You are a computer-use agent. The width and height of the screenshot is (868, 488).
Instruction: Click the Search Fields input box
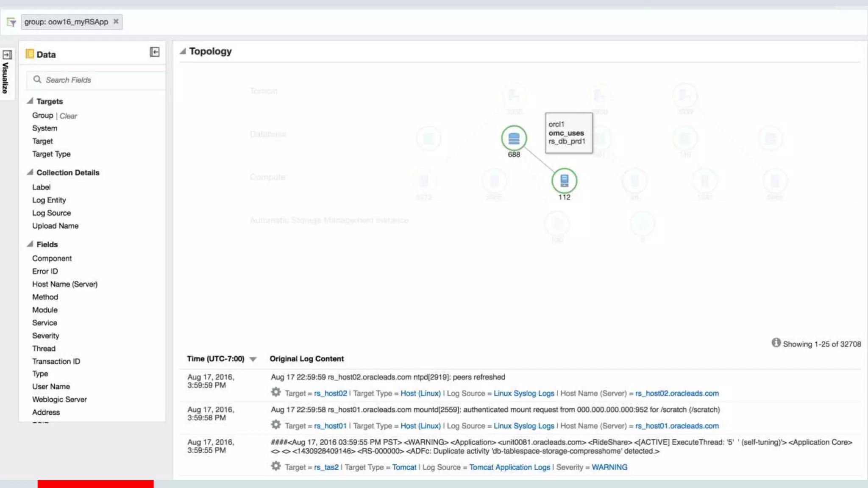click(x=102, y=80)
